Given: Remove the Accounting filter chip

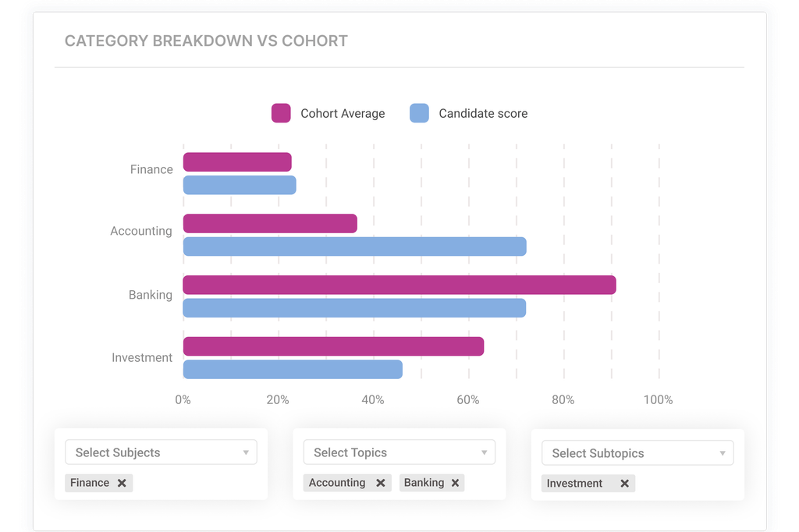Looking at the screenshot, I should pos(382,482).
